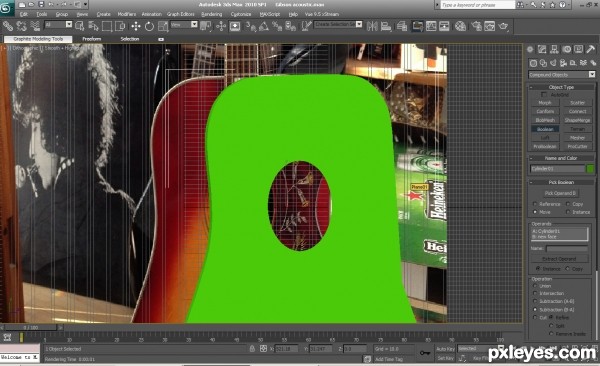Open the Material Editor icon
This screenshot has height=366, width=600.
pyautogui.click(x=460, y=26)
